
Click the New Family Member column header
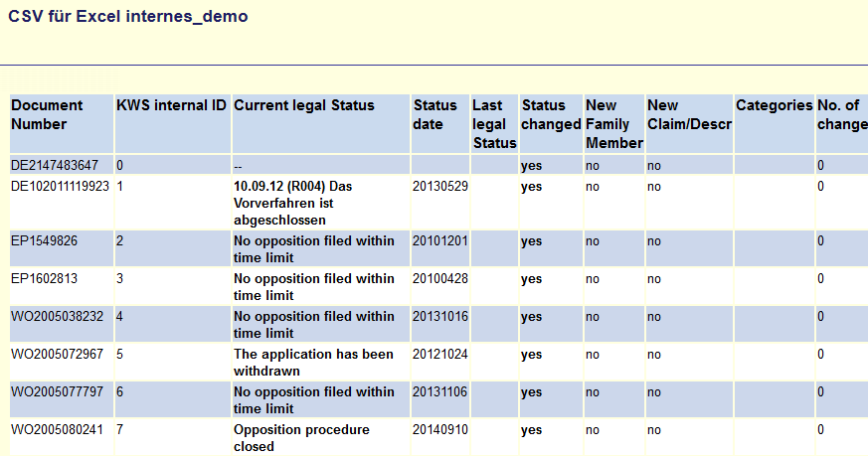click(x=614, y=124)
